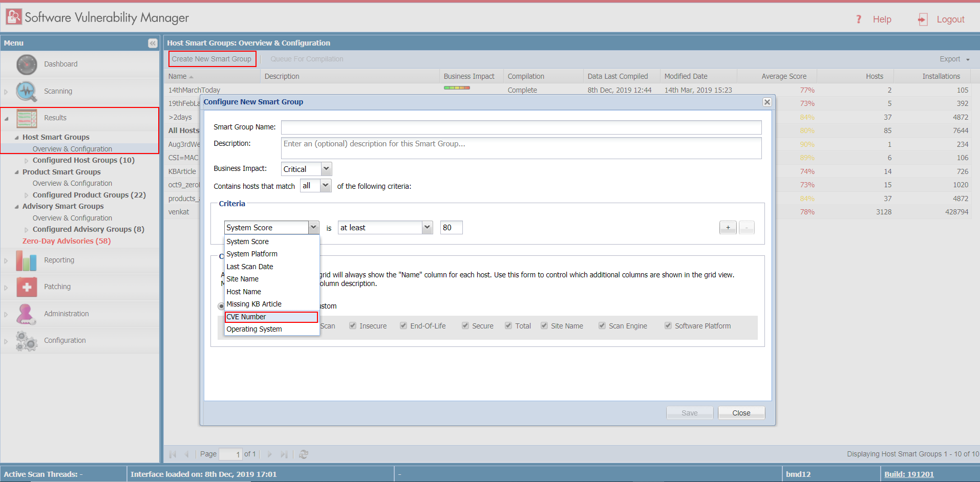Viewport: 980px width, 482px height.
Task: Select Site Name from criteria list
Action: coord(271,279)
